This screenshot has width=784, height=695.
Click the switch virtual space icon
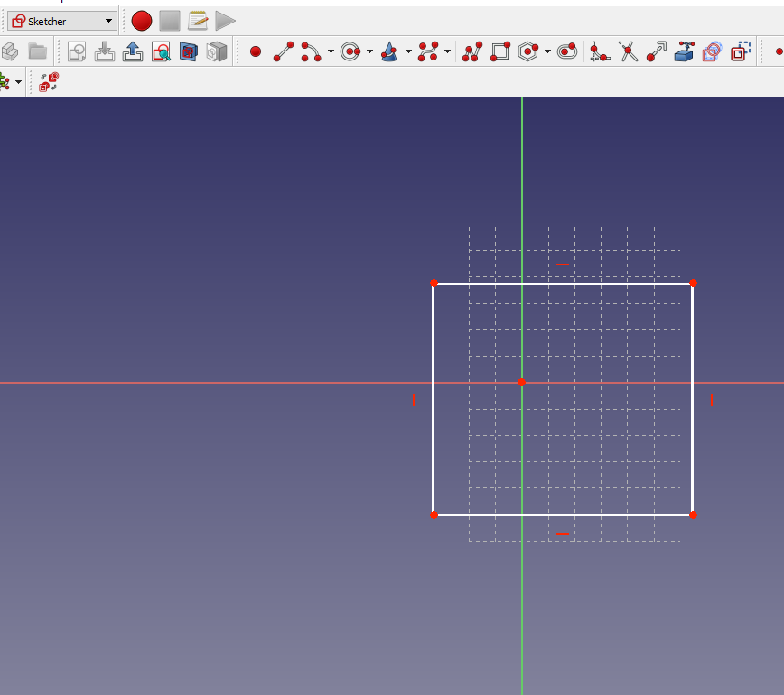pyautogui.click(x=49, y=82)
